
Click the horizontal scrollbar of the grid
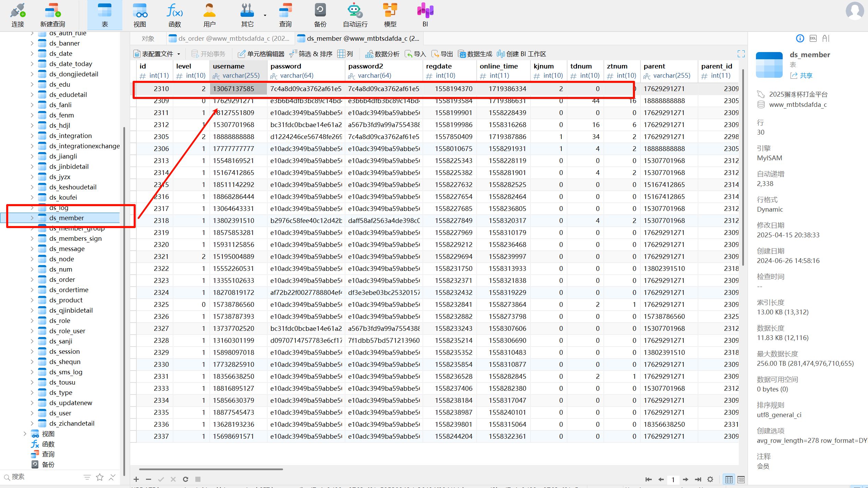click(211, 469)
